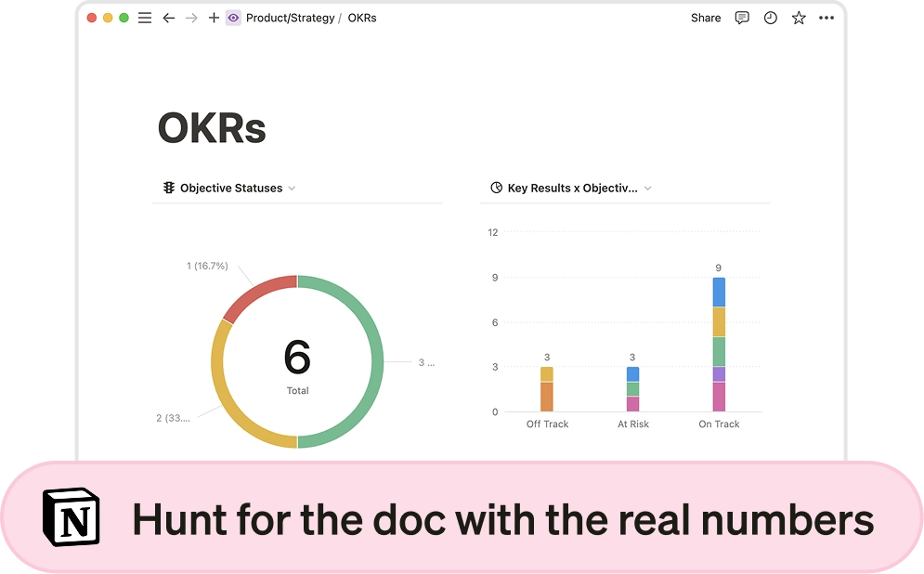Go back with the left arrow
Screen dimensions: 924x574
(168, 18)
